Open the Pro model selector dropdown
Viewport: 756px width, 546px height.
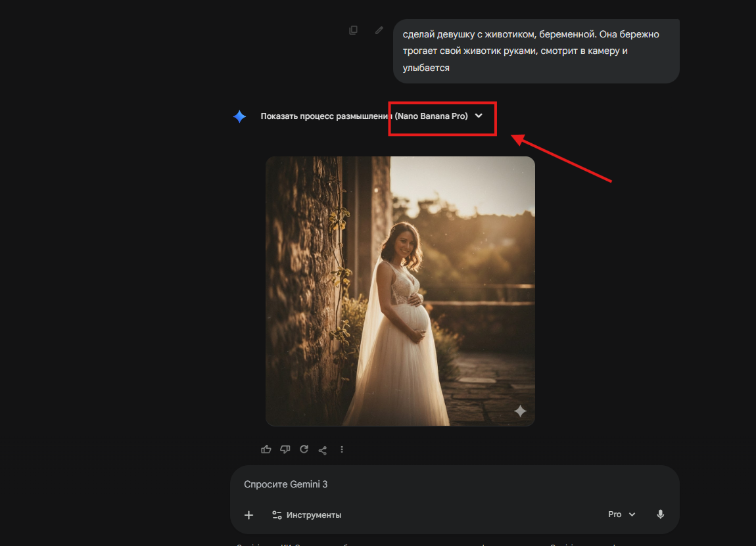(x=621, y=514)
